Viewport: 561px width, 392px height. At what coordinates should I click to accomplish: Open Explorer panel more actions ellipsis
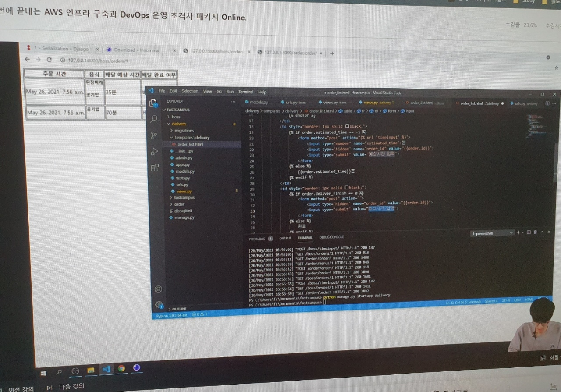point(233,101)
